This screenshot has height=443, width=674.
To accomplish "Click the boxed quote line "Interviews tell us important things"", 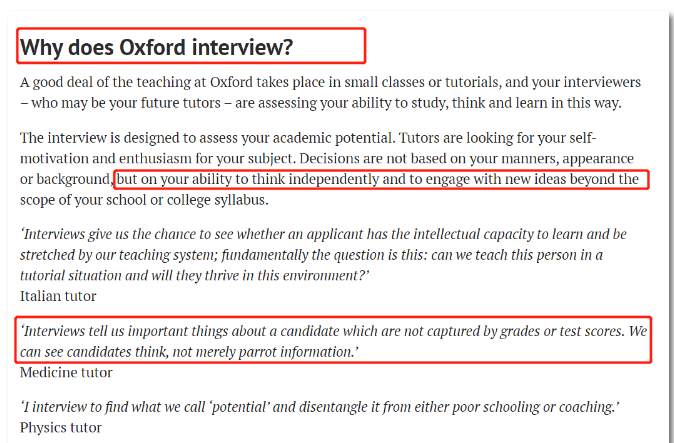I will point(334,332).
